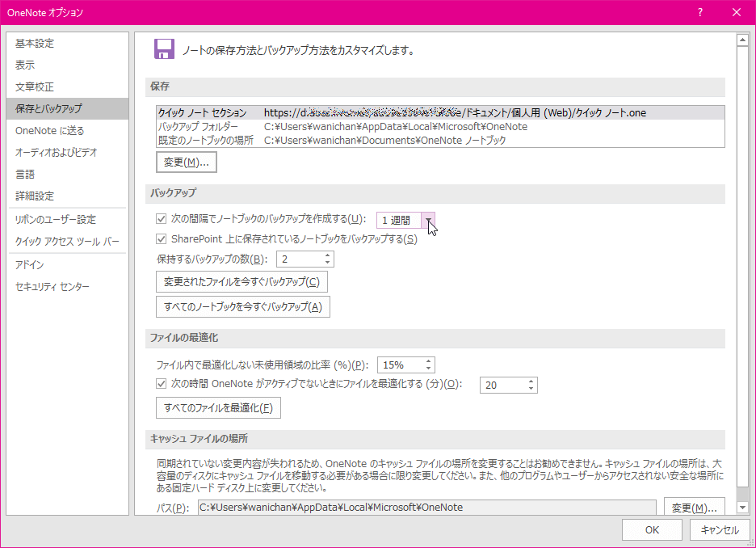756x548 pixels.
Task: Increase the number of backups to keep
Action: click(x=328, y=255)
